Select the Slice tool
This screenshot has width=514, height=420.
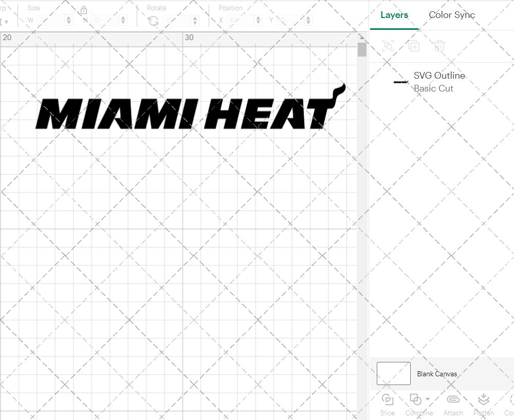387,399
